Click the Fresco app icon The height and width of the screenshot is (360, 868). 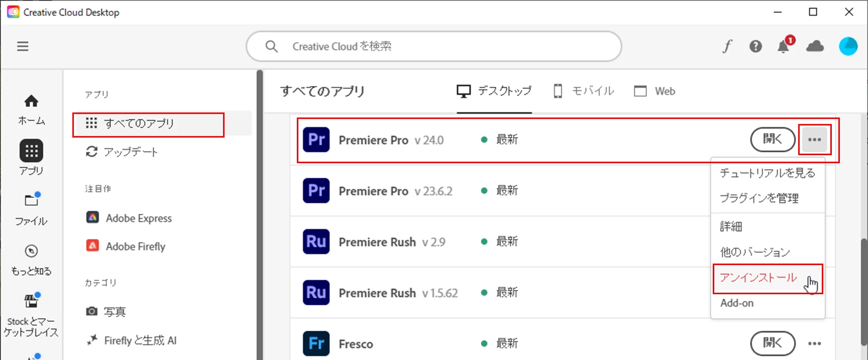[x=316, y=343]
